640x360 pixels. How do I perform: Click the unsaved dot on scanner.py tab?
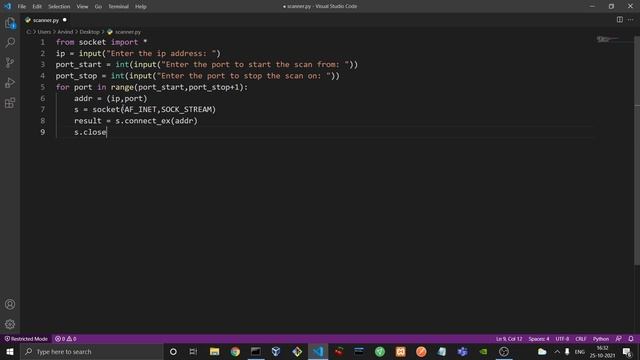point(64,20)
